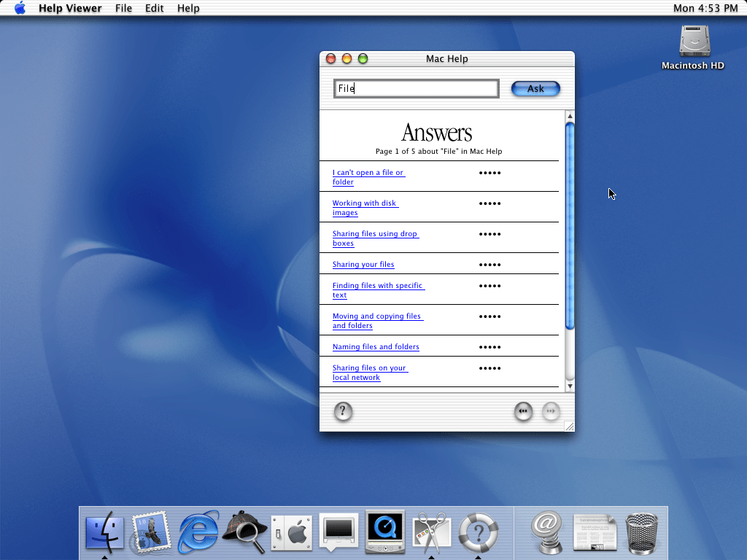
Task: Open System Preferences from the dock
Action: pos(291,532)
